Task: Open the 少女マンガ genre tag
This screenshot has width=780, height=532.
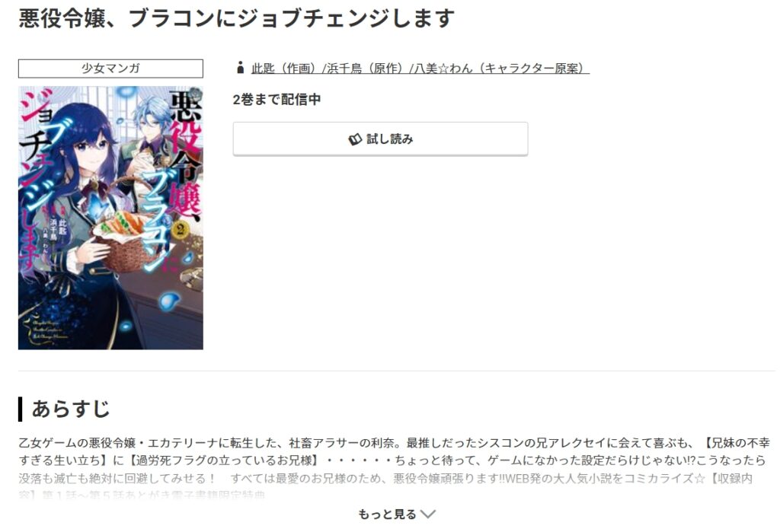Action: tap(110, 68)
